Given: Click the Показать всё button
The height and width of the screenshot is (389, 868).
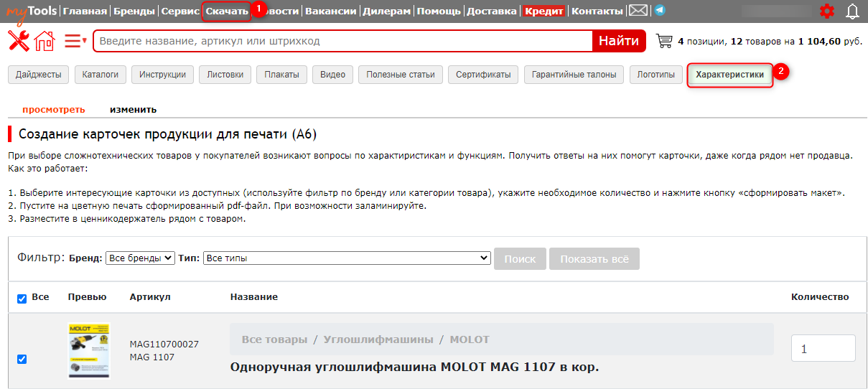Looking at the screenshot, I should 594,258.
